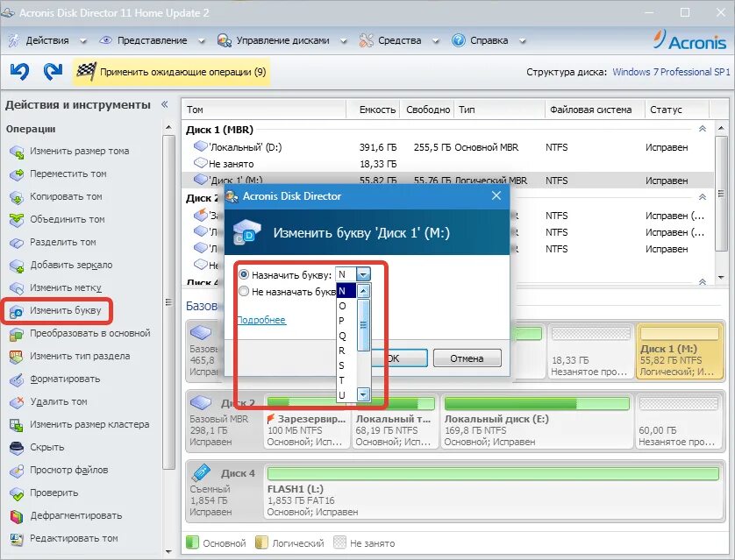Choose letter S in the dropdown list
Screen dimensions: 735x560
[x=346, y=365]
